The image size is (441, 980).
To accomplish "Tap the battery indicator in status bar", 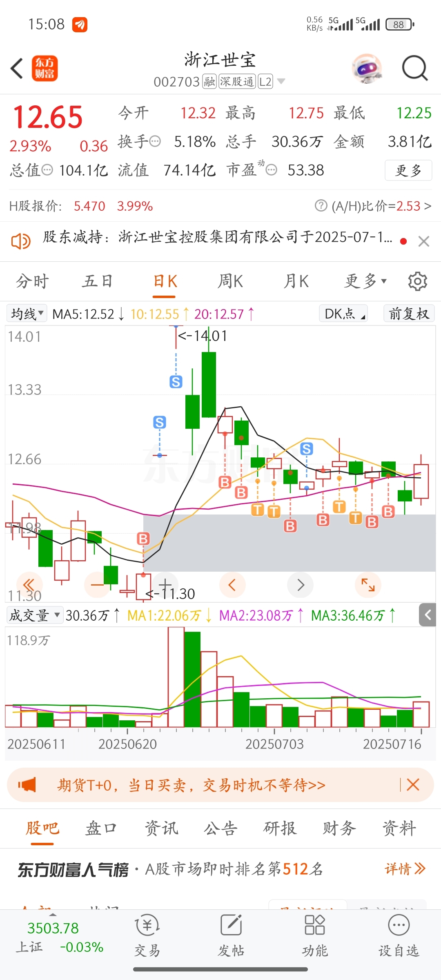I will 400,24.
